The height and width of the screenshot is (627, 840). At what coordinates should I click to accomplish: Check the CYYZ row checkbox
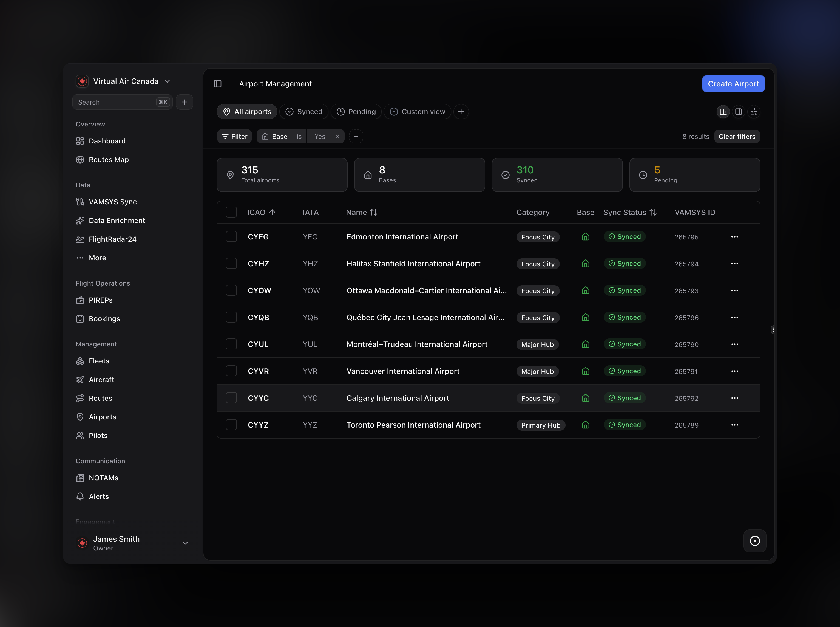(231, 425)
